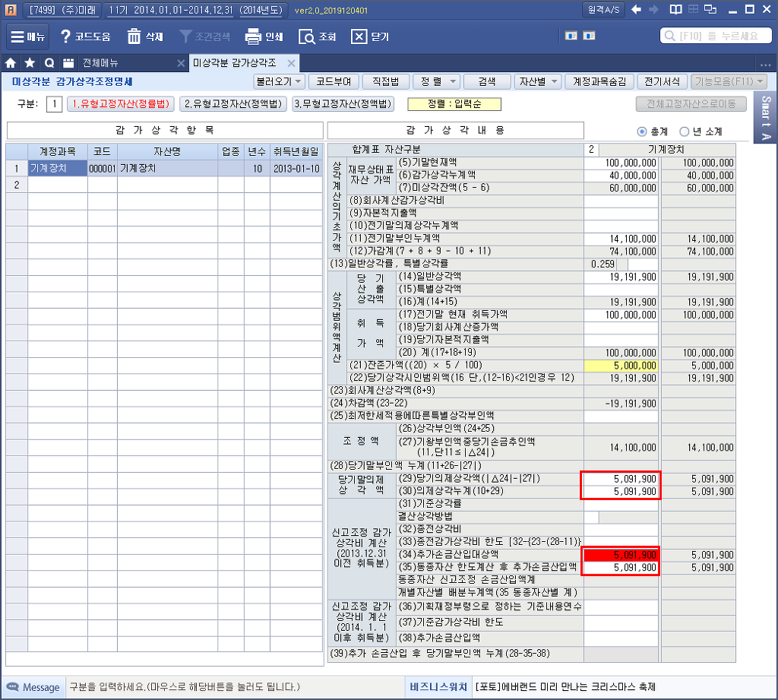Select 1.유형고정자산(정률법) category
778x700 pixels.
point(121,104)
